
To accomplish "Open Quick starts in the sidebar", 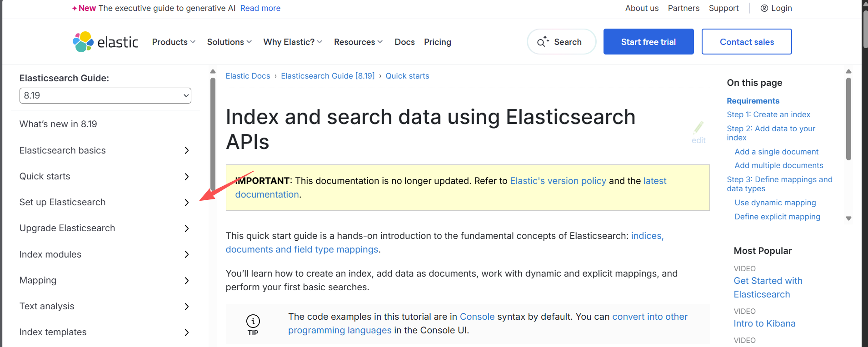I will (x=45, y=176).
